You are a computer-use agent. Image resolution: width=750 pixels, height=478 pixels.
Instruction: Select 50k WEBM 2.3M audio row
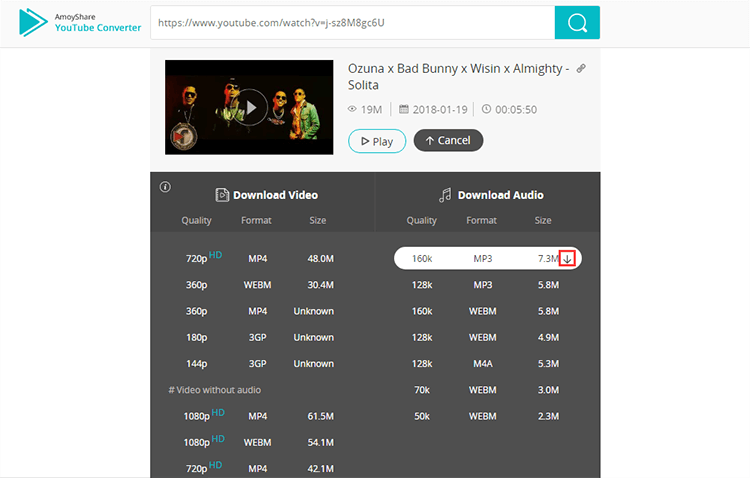pyautogui.click(x=487, y=416)
